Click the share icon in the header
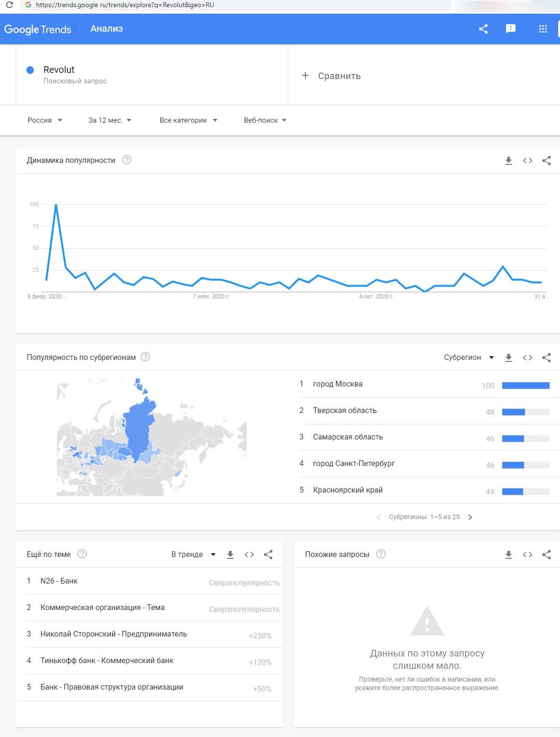Viewport: 560px width, 737px height. (483, 29)
